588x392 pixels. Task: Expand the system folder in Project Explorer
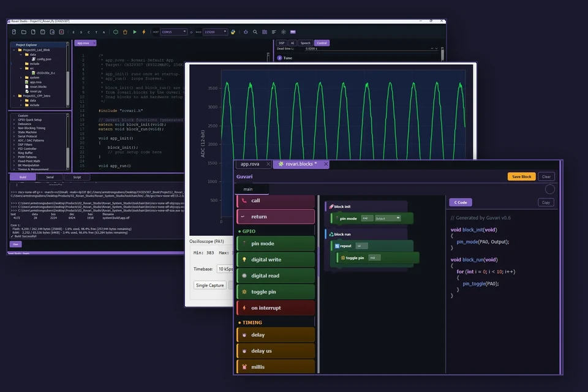[21, 78]
